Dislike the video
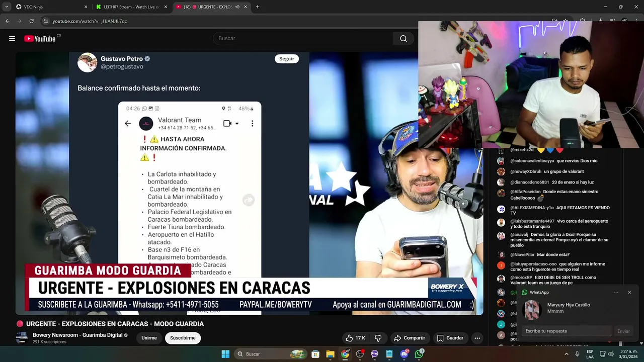Viewport: 644px width, 362px height. (x=378, y=338)
